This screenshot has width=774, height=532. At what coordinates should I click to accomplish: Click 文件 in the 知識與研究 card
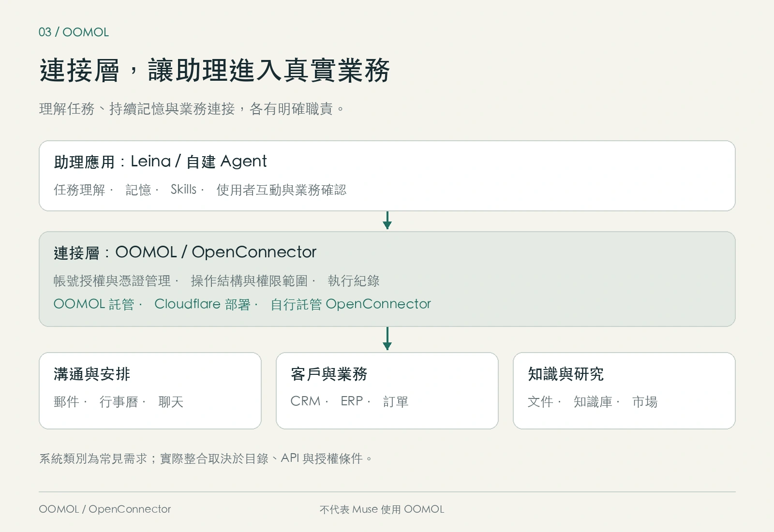click(x=540, y=401)
